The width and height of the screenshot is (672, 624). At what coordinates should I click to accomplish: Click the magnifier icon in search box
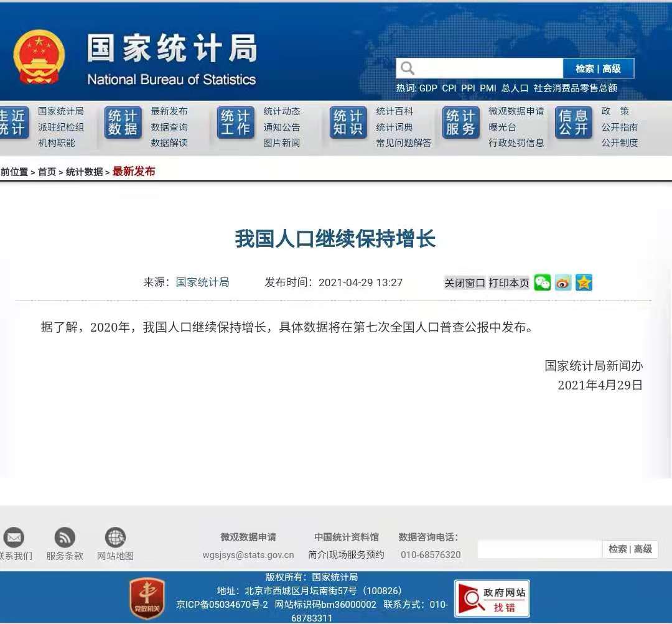[408, 68]
